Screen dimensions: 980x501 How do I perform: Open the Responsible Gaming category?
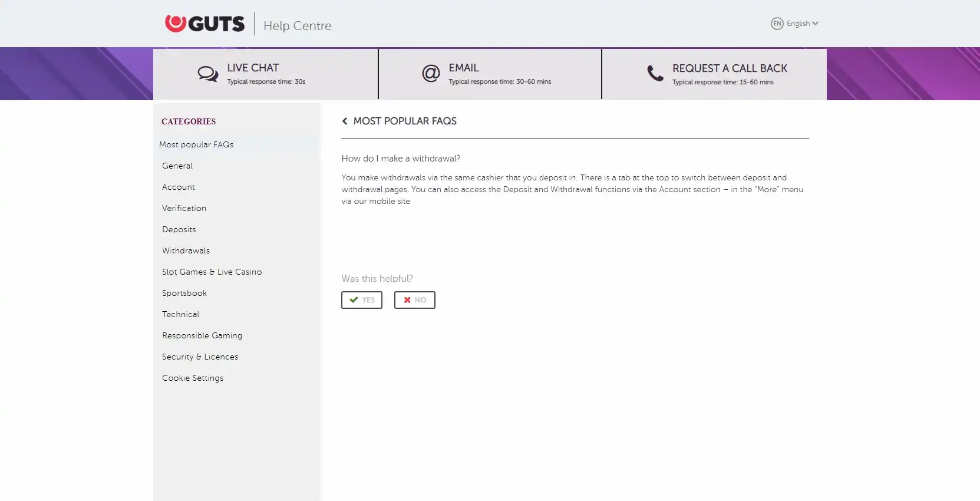click(x=202, y=335)
